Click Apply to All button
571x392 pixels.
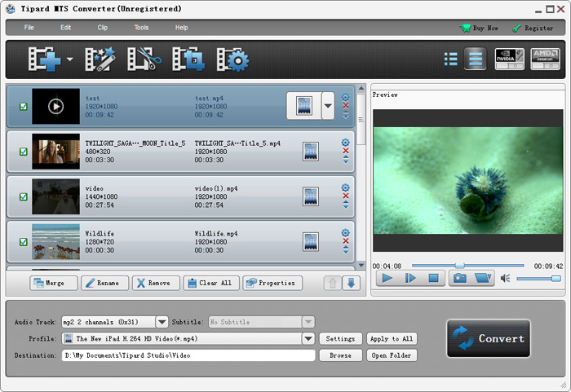(x=392, y=339)
